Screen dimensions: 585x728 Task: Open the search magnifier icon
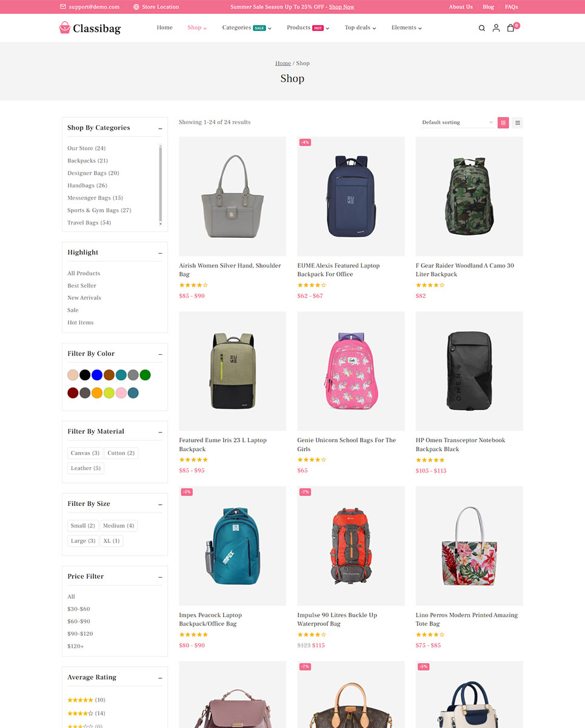482,28
